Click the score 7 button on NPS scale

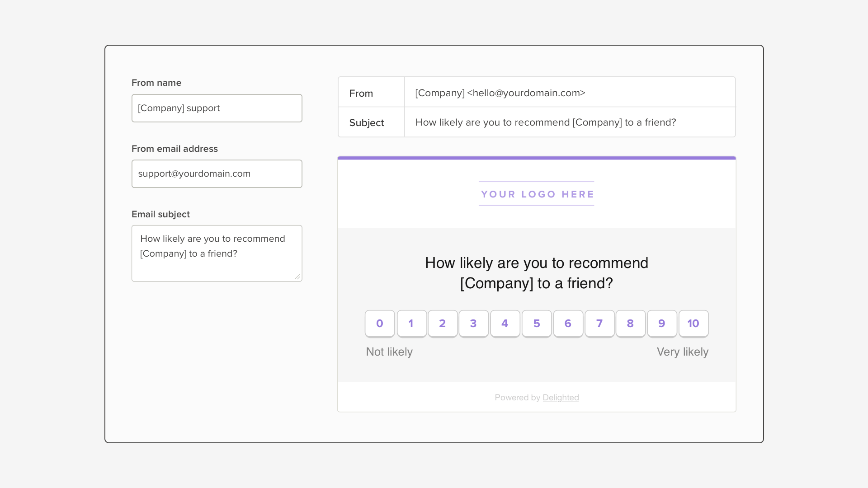pos(599,323)
